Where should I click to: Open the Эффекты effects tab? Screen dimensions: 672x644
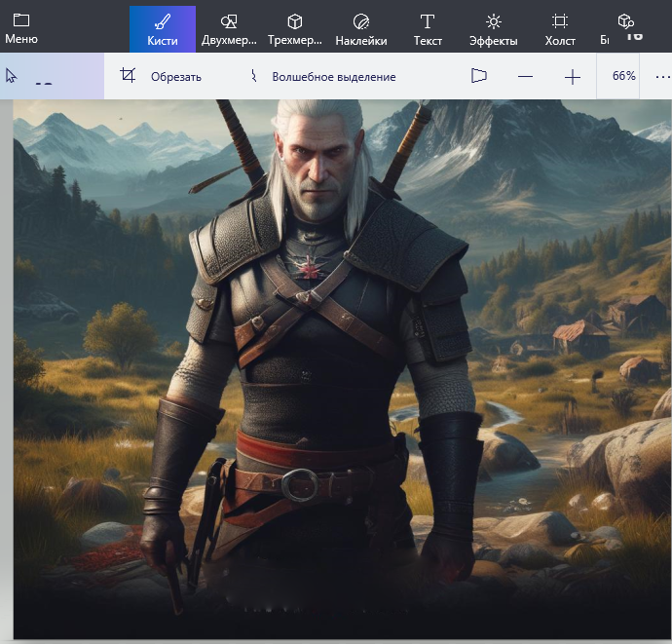493,29
